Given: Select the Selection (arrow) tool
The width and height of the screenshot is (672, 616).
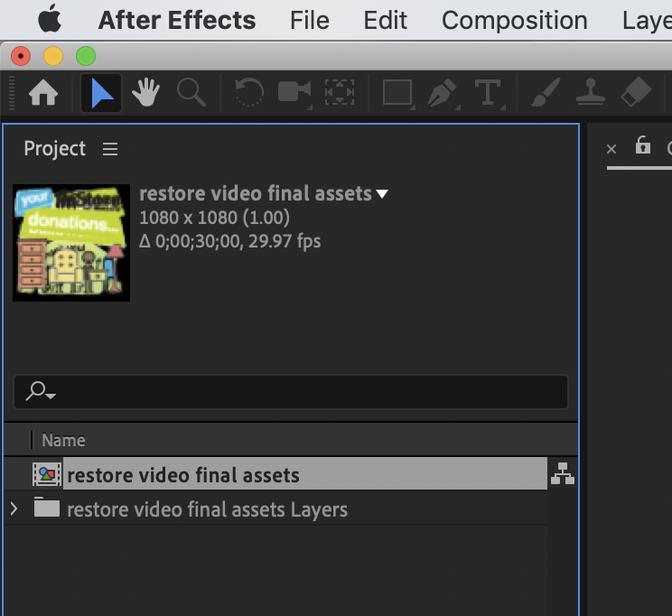Looking at the screenshot, I should click(x=101, y=93).
